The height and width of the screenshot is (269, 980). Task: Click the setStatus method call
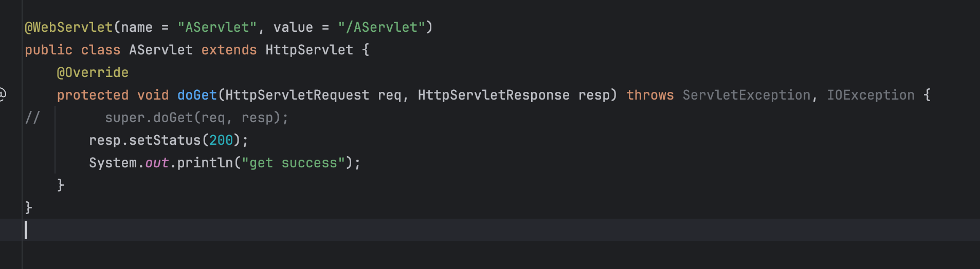(165, 140)
